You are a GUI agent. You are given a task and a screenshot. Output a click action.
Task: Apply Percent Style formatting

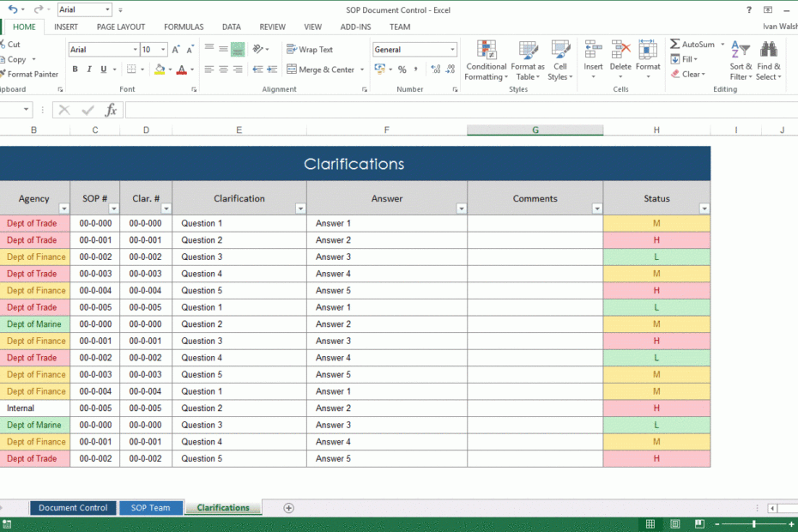tap(401, 70)
